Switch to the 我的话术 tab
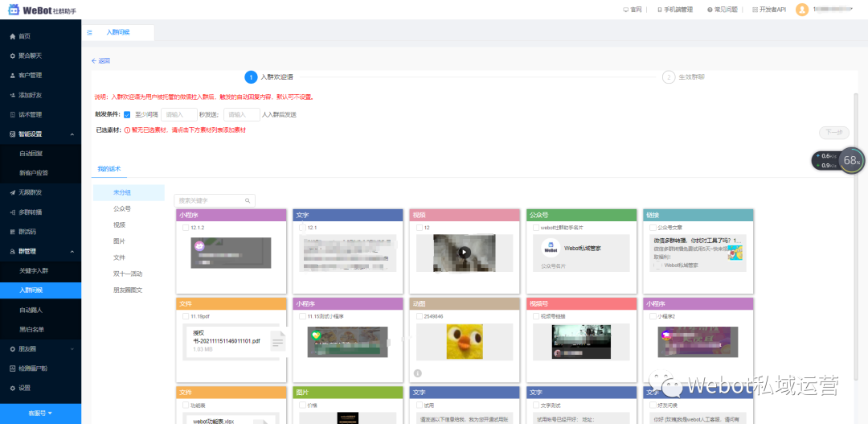 [x=109, y=168]
